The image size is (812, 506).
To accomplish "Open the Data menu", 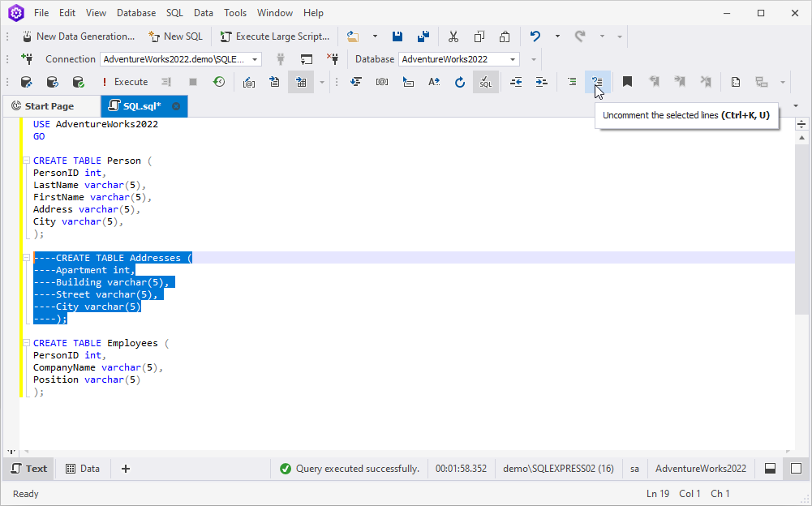I will click(x=204, y=13).
